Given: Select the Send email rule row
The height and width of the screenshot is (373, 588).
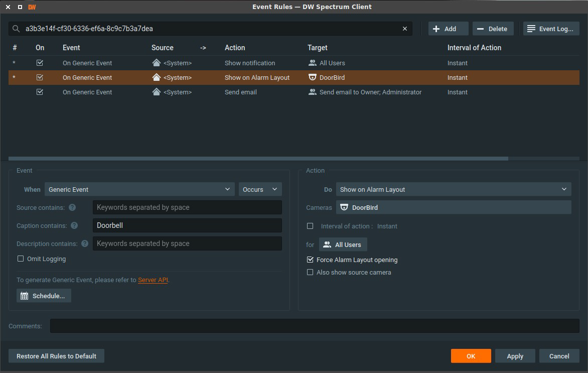Looking at the screenshot, I should [x=294, y=92].
